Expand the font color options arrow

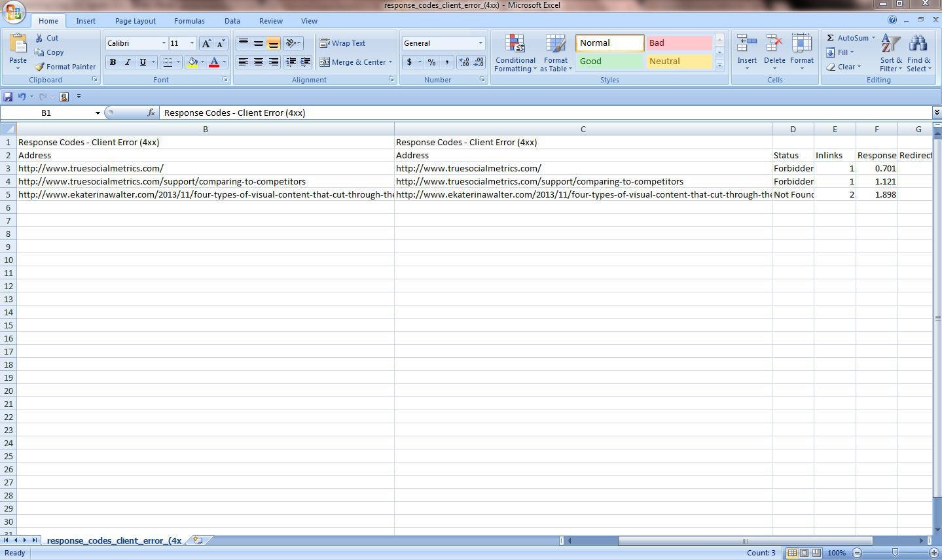click(224, 62)
